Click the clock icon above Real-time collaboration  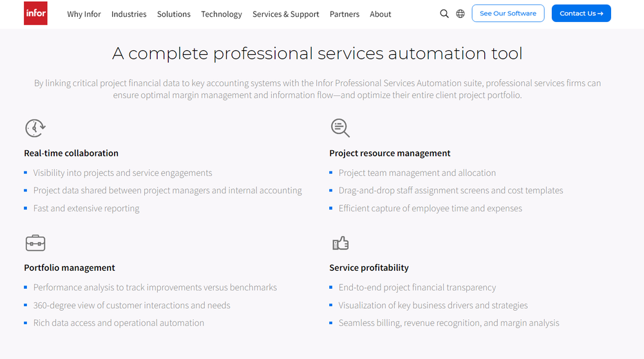pyautogui.click(x=35, y=128)
